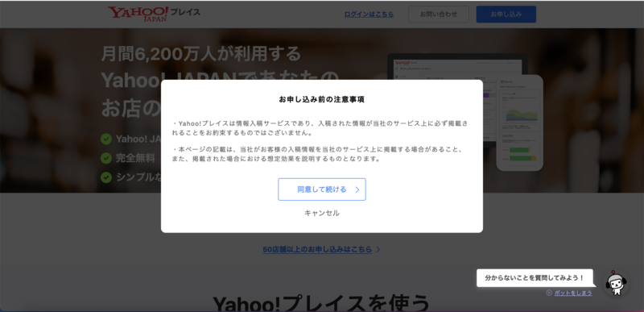Image resolution: width=644 pixels, height=312 pixels.
Task: Click the green checkmark beside 完全無料
Action: pos(106,158)
